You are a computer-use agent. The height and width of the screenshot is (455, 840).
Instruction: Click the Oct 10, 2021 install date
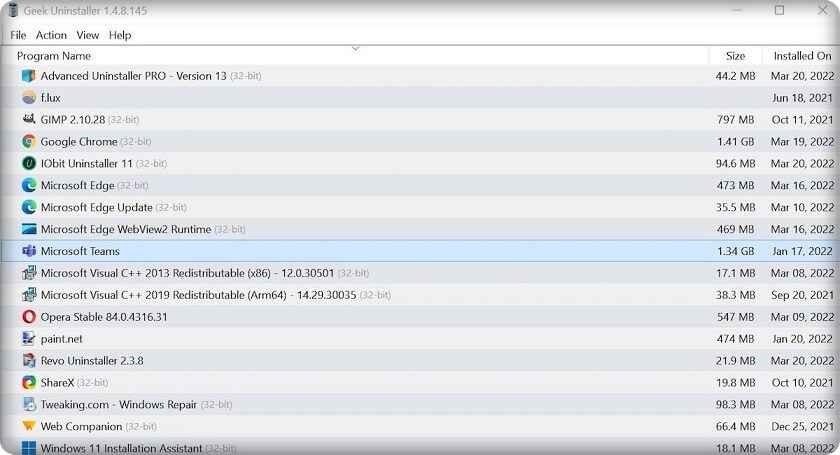click(x=802, y=383)
